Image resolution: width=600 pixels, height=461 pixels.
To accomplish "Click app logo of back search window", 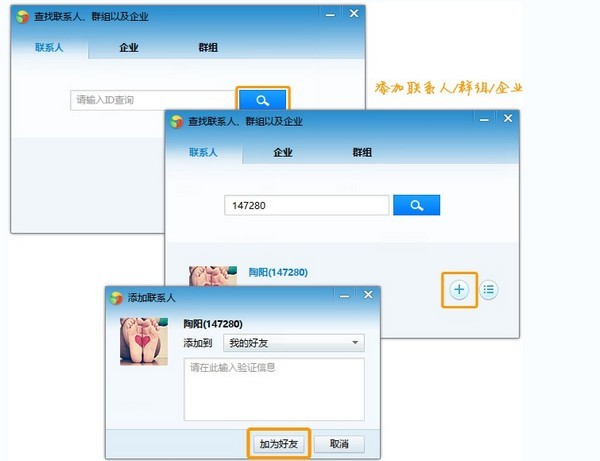I will pyautogui.click(x=23, y=17).
